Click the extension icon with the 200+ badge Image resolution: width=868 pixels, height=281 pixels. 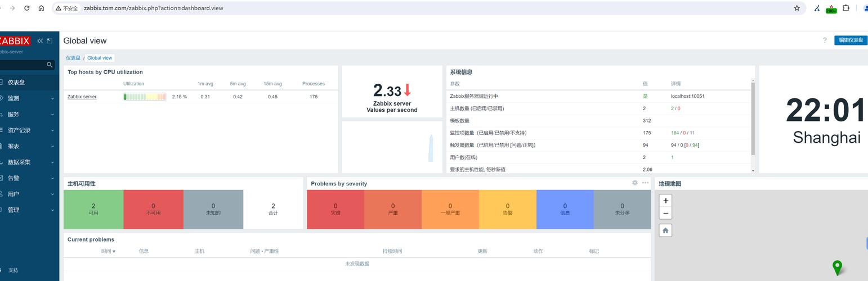tap(831, 9)
